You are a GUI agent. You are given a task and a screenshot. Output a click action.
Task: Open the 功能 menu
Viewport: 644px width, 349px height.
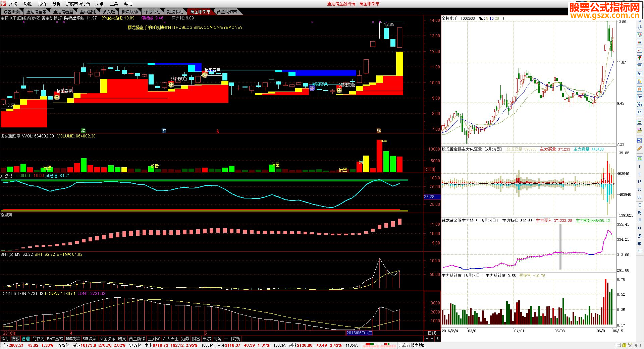(28, 4)
